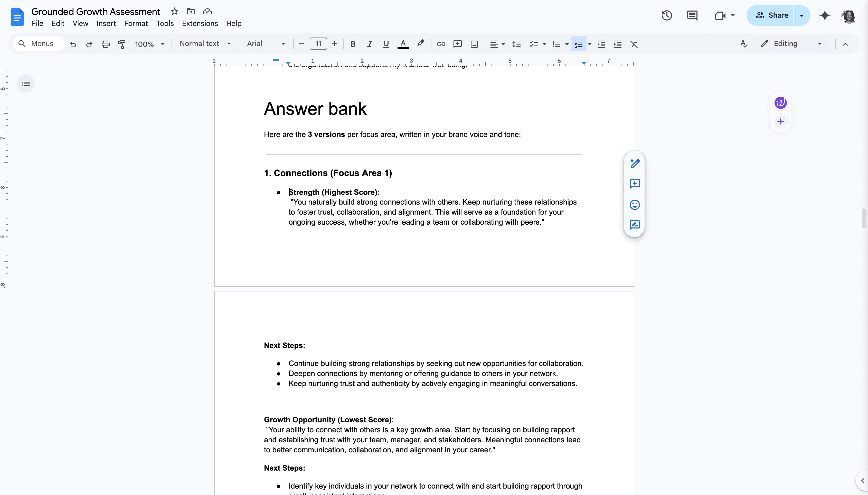Viewport: 868px width, 495px height.
Task: Activate the Paint format roller tool
Action: tap(121, 44)
